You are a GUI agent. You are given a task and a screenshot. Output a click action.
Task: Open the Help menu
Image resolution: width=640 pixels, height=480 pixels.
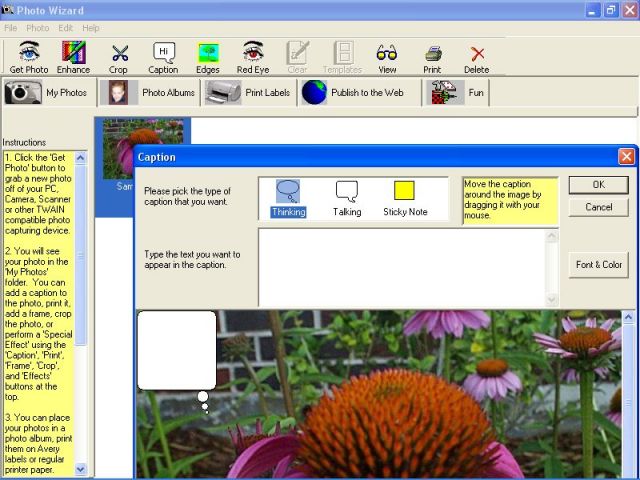tap(91, 28)
